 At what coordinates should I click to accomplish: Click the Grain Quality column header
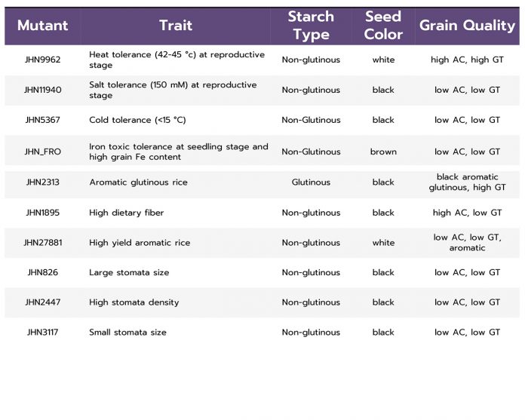point(467,26)
